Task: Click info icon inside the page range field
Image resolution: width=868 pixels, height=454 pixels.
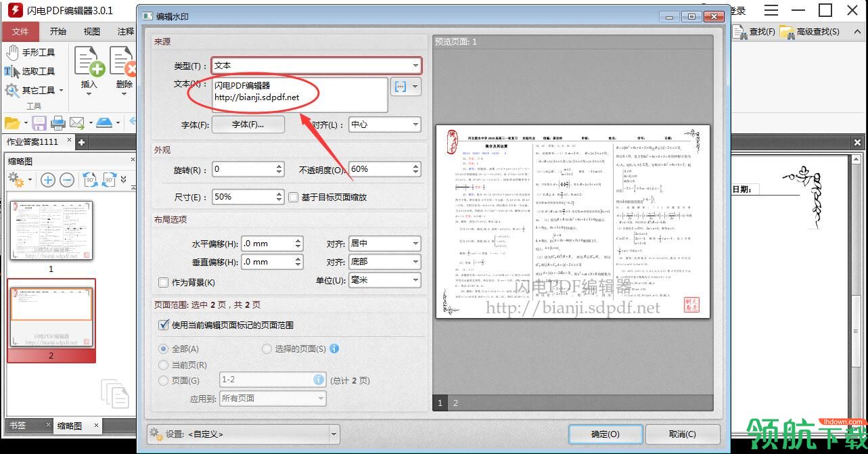Action: click(x=319, y=380)
